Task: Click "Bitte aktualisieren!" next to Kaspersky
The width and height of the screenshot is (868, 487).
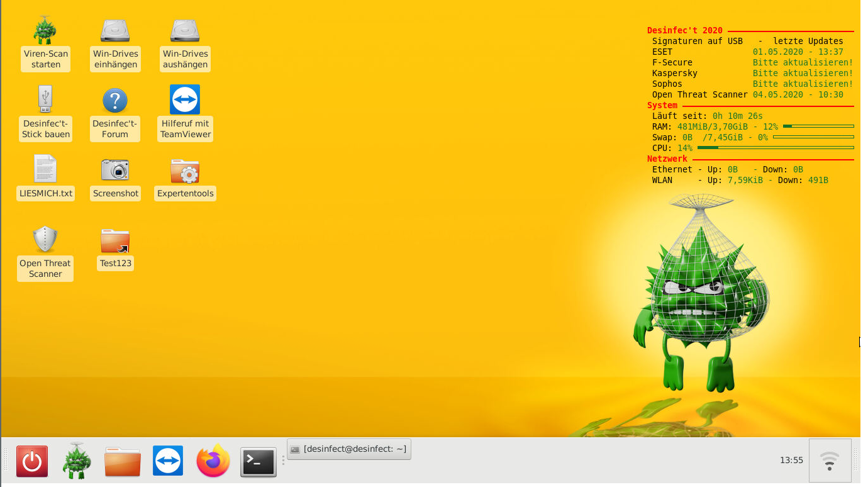Action: (803, 73)
